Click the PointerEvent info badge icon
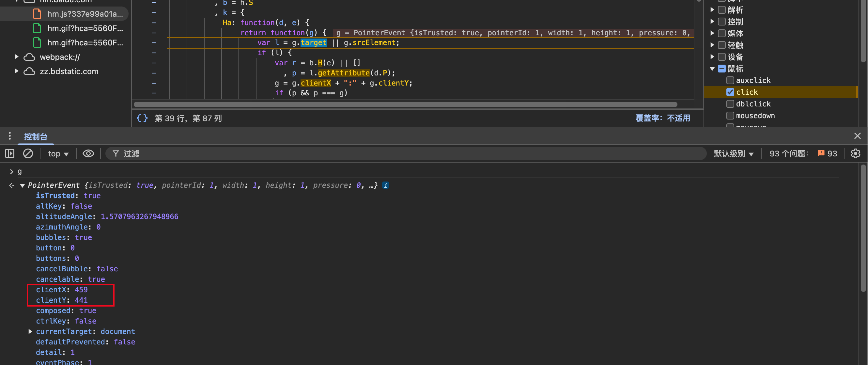Image resolution: width=868 pixels, height=365 pixels. [385, 185]
